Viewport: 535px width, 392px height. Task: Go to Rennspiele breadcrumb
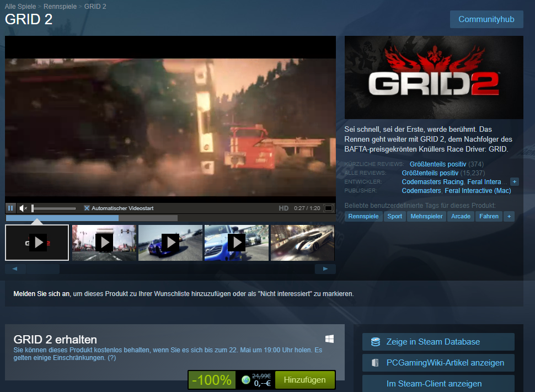pyautogui.click(x=60, y=7)
